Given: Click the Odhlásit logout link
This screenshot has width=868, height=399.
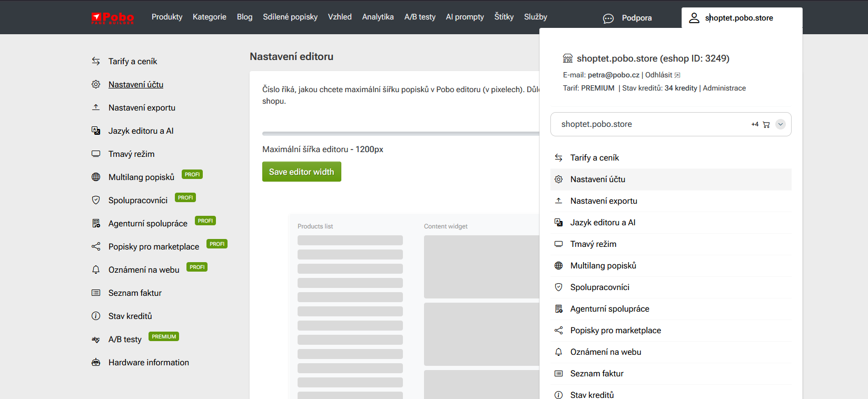Looking at the screenshot, I should tap(659, 75).
